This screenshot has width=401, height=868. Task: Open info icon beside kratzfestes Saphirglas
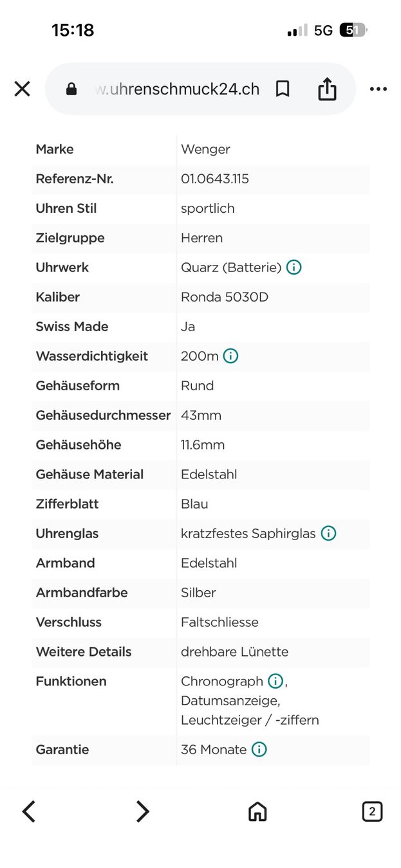tap(328, 534)
